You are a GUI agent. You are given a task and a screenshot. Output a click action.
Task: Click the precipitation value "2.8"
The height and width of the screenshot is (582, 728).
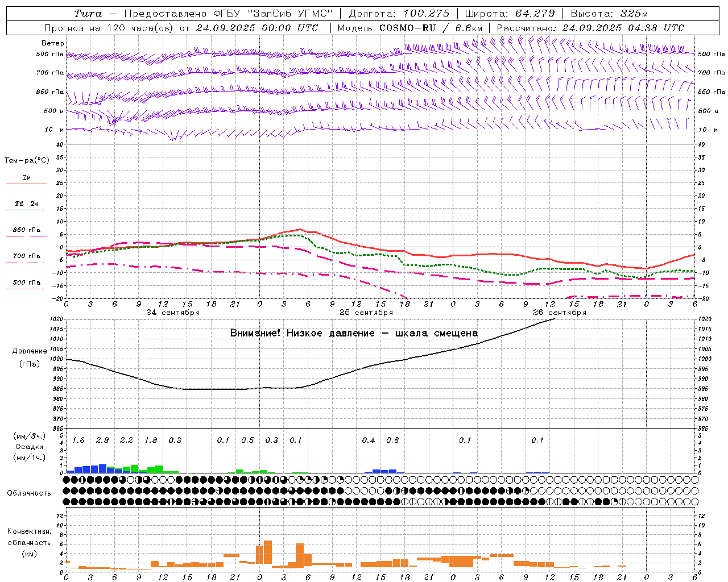(x=102, y=440)
